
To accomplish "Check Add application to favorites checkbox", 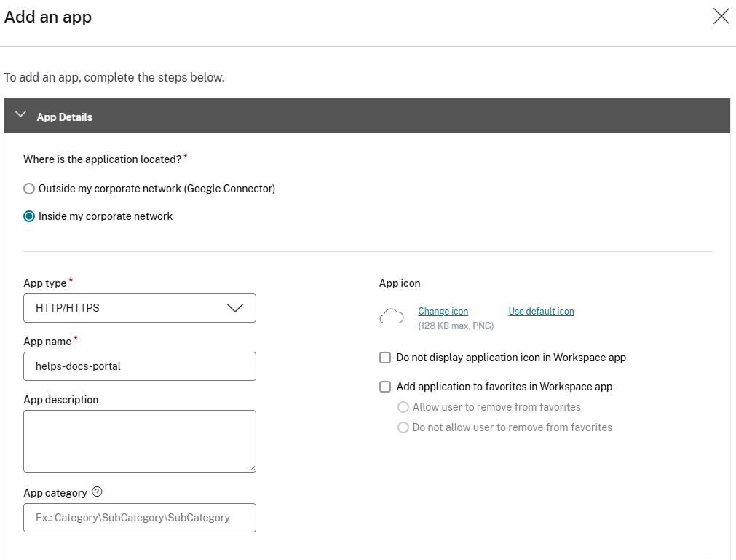I will click(x=385, y=387).
